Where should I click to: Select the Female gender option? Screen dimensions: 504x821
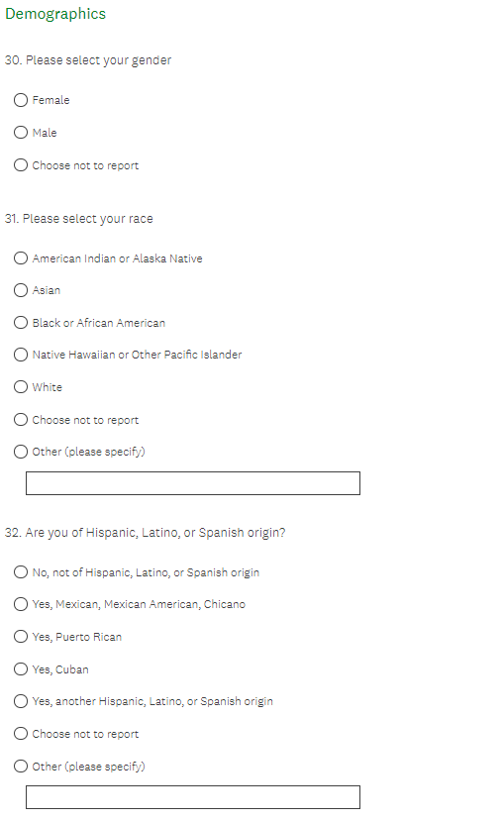click(x=21, y=100)
